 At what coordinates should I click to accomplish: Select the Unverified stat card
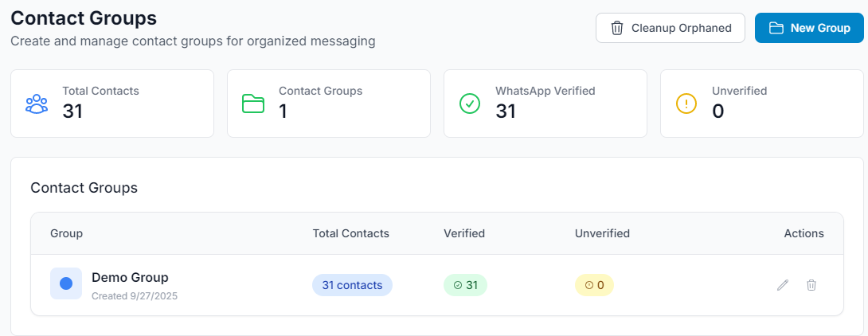762,104
